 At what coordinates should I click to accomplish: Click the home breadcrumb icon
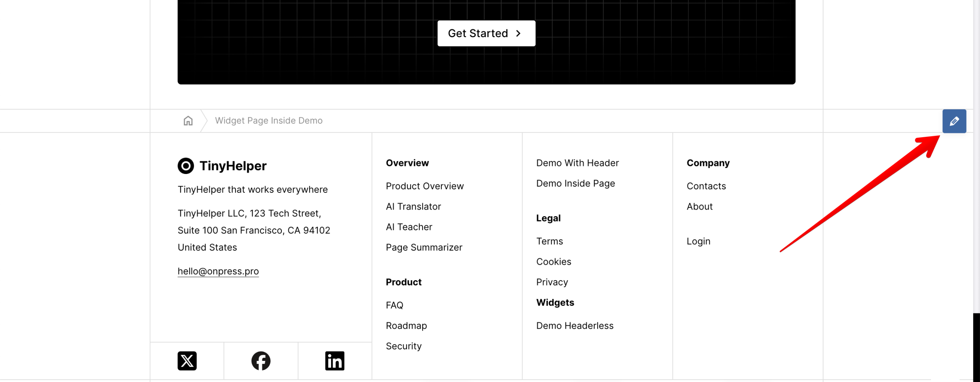tap(188, 121)
